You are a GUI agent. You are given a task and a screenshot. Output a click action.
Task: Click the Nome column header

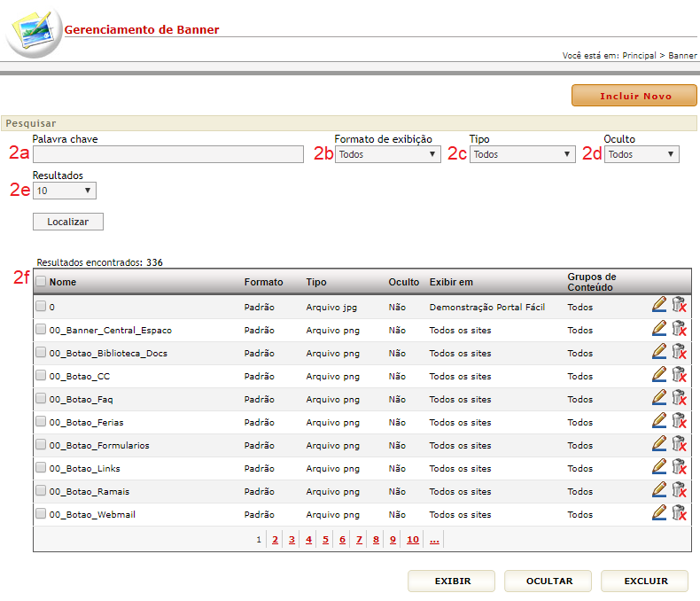(x=63, y=282)
